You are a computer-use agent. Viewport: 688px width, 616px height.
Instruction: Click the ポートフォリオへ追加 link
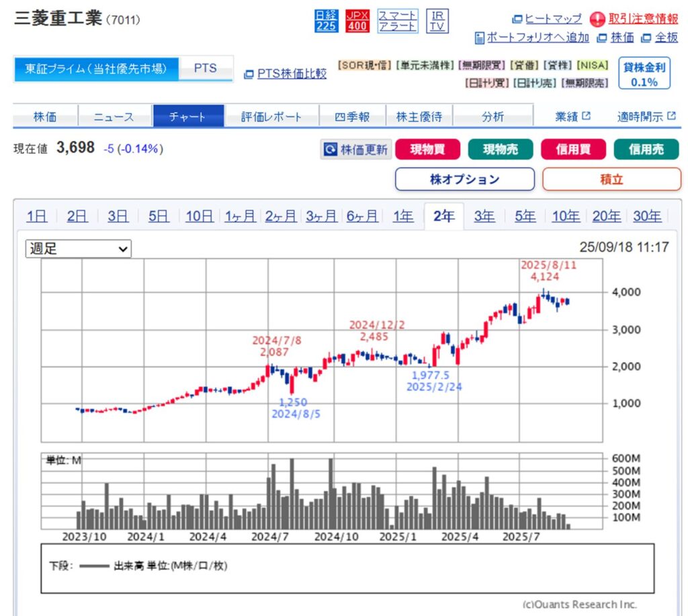pyautogui.click(x=538, y=38)
